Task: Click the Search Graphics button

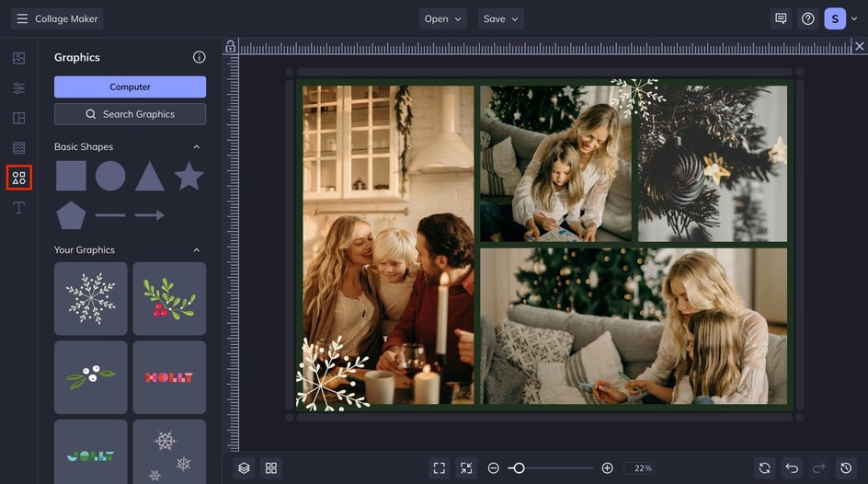Action: point(130,114)
